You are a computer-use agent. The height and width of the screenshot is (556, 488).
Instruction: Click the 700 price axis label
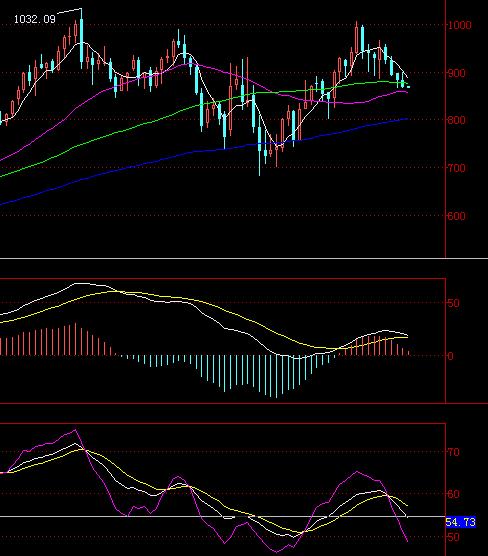(457, 168)
